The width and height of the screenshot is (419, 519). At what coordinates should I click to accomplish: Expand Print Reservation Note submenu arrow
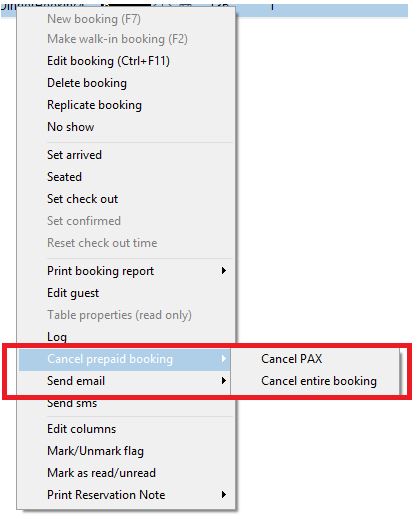tap(224, 495)
